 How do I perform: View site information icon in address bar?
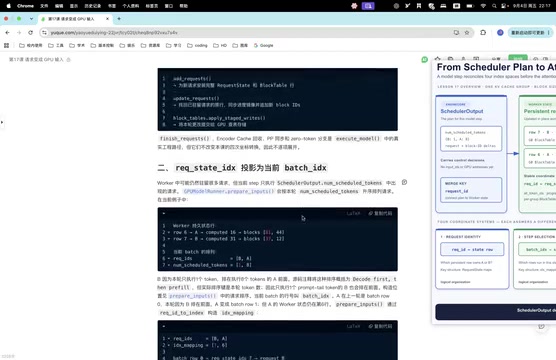pyautogui.click(x=44, y=33)
